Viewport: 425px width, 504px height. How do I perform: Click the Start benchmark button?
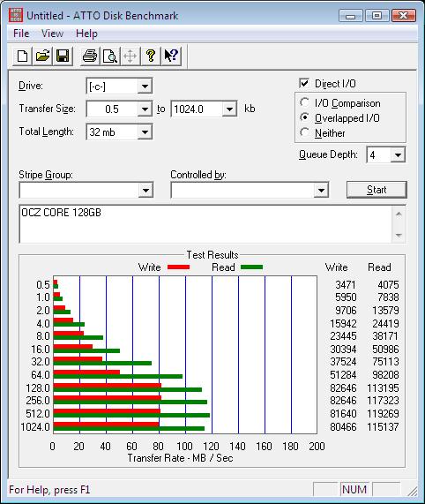point(377,190)
